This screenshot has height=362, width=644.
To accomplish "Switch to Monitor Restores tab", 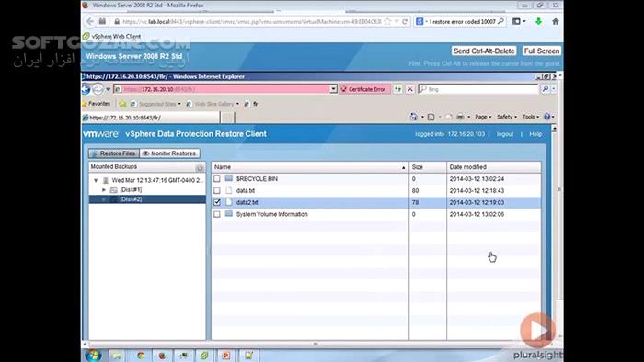I will tap(169, 153).
